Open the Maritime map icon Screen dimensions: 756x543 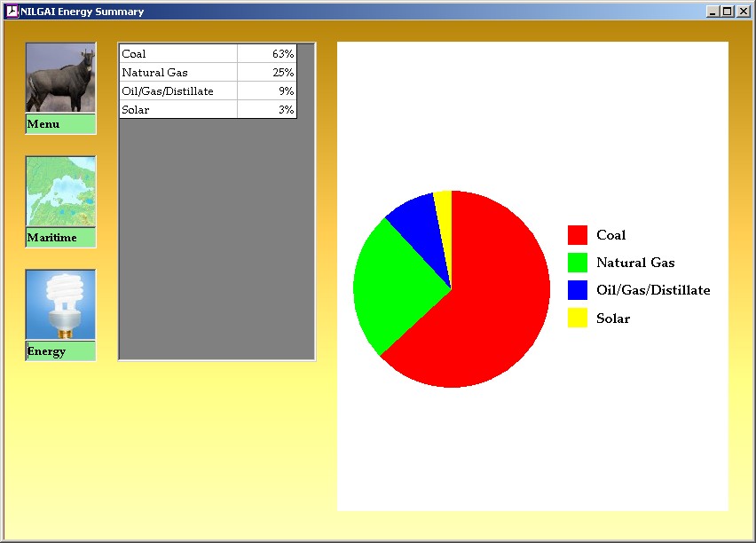60,192
